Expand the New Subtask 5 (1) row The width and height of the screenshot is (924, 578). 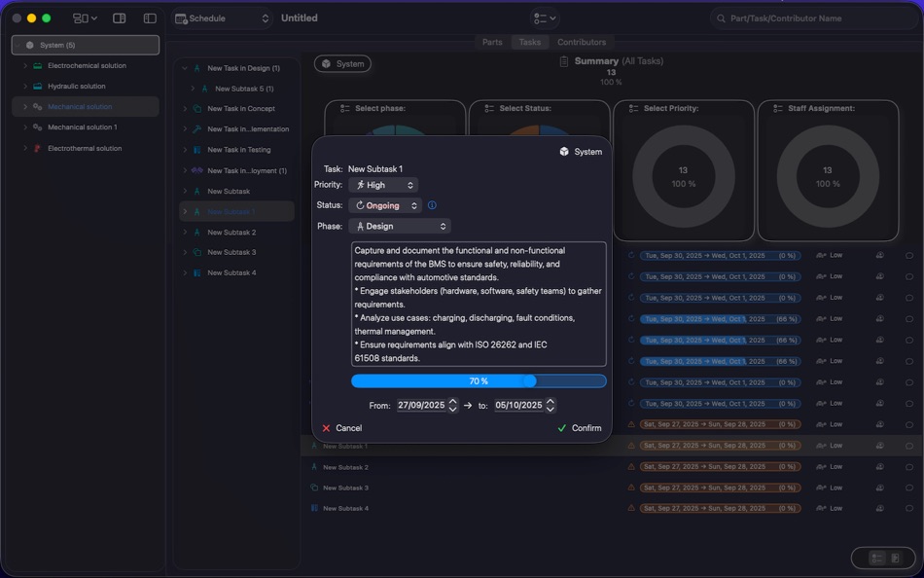click(x=193, y=89)
